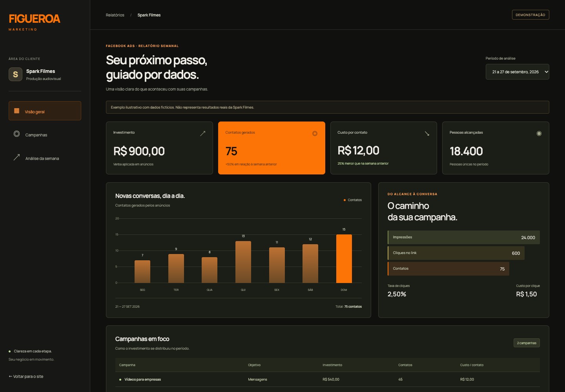565x392 pixels.
Task: Click the Visão geral grid icon
Action: point(16,111)
